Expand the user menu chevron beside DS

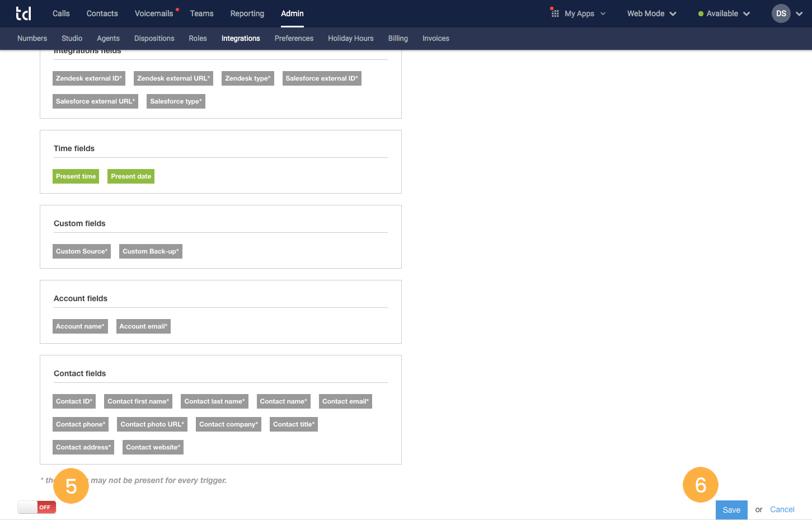799,14
